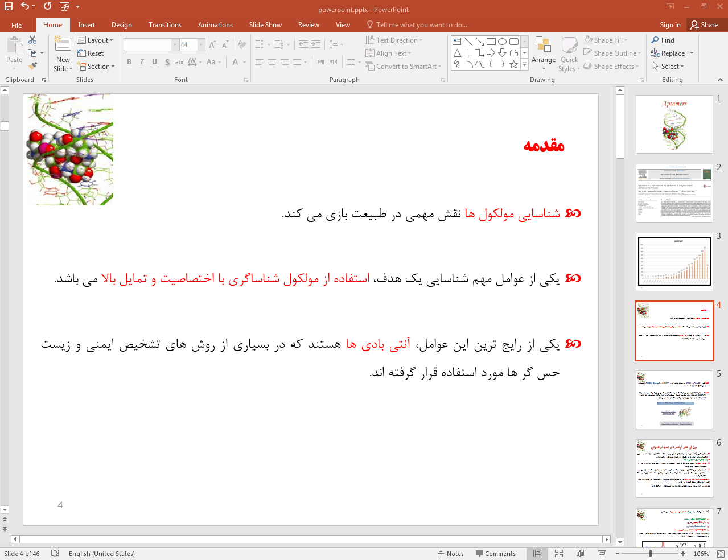
Task: Toggle the Notes pane
Action: [450, 554]
